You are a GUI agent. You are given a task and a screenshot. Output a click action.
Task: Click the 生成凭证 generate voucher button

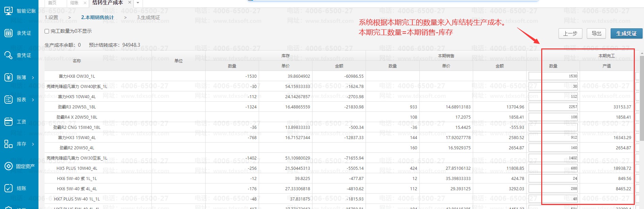pyautogui.click(x=626, y=33)
